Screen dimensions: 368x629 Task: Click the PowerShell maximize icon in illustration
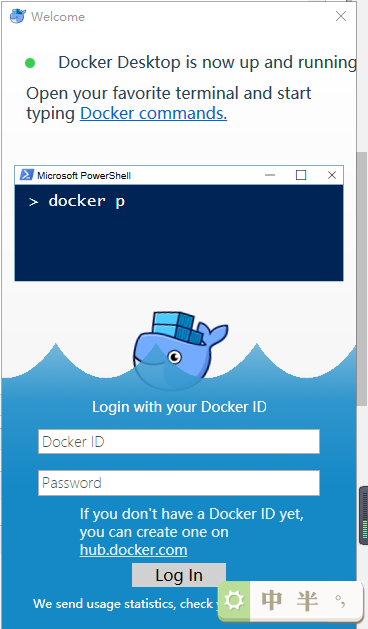301,175
